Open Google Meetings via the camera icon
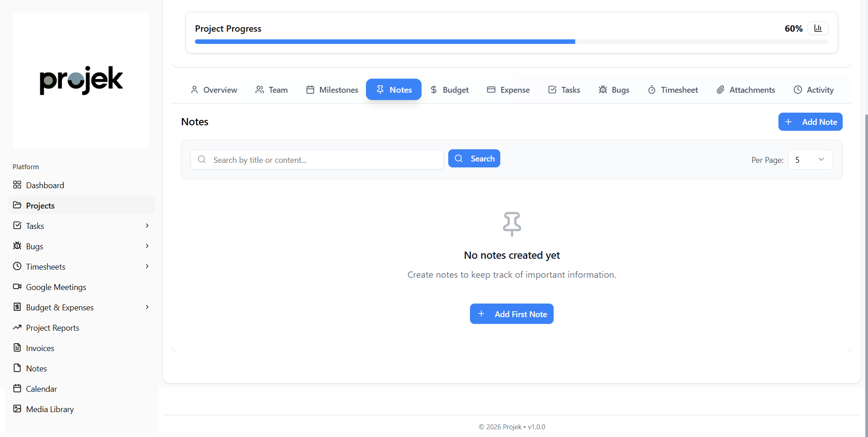868x437 pixels. click(17, 287)
